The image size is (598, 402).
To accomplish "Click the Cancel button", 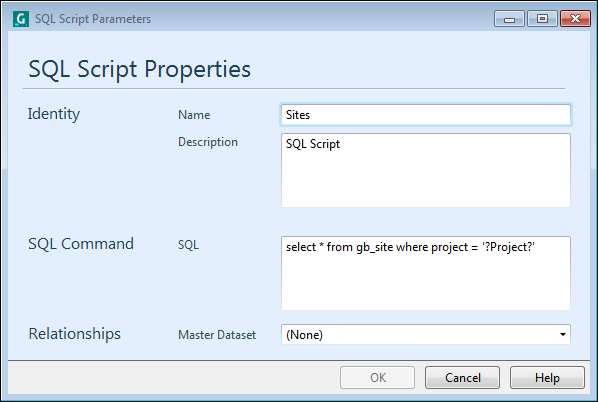I will coord(462,378).
